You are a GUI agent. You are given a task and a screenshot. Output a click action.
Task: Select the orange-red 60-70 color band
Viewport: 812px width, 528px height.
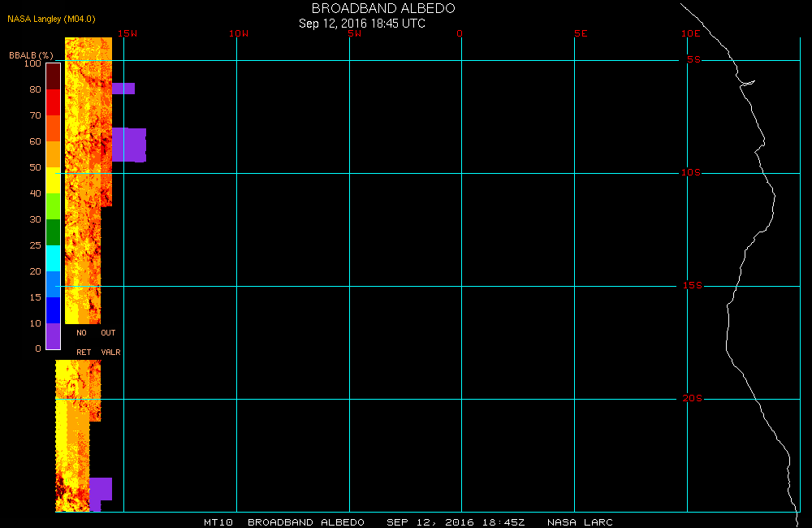(54, 128)
